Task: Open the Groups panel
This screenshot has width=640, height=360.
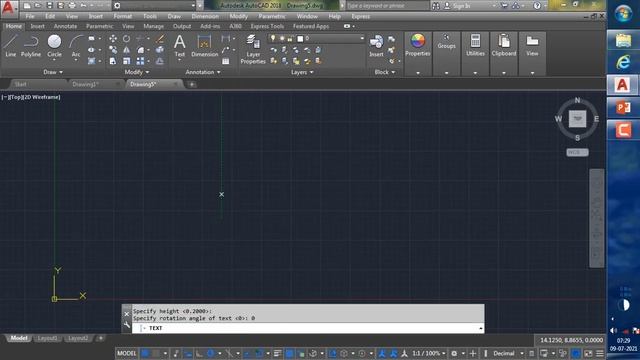Action: coord(447,42)
